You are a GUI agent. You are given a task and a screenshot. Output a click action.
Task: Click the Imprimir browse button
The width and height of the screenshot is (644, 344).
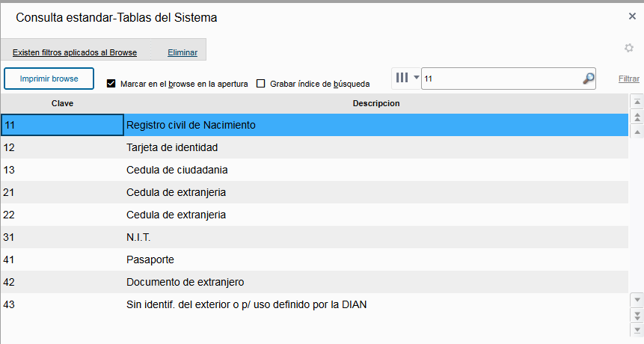[49, 79]
